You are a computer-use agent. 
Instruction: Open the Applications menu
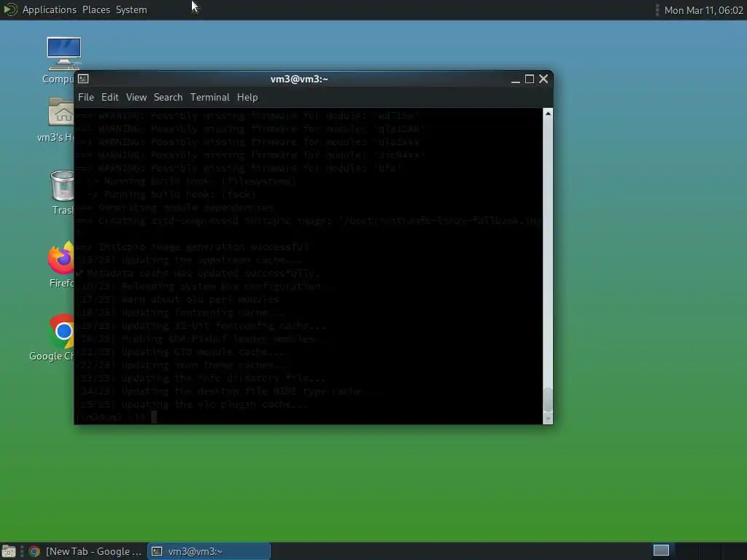tap(49, 9)
